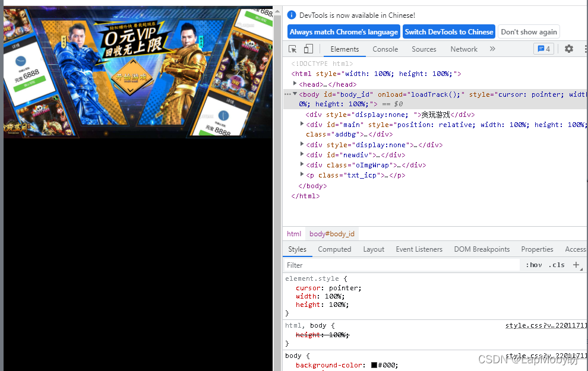Expand the div style="display:none" collapsed node

tap(302, 144)
